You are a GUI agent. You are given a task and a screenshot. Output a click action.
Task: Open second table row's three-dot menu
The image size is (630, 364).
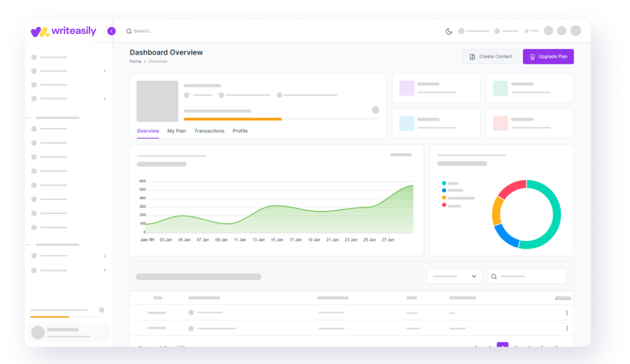[x=567, y=328]
